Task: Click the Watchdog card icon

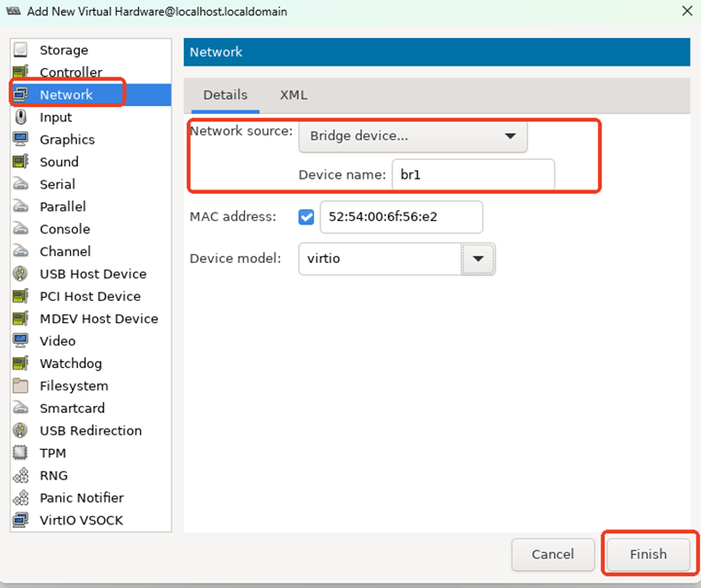Action: pos(21,363)
